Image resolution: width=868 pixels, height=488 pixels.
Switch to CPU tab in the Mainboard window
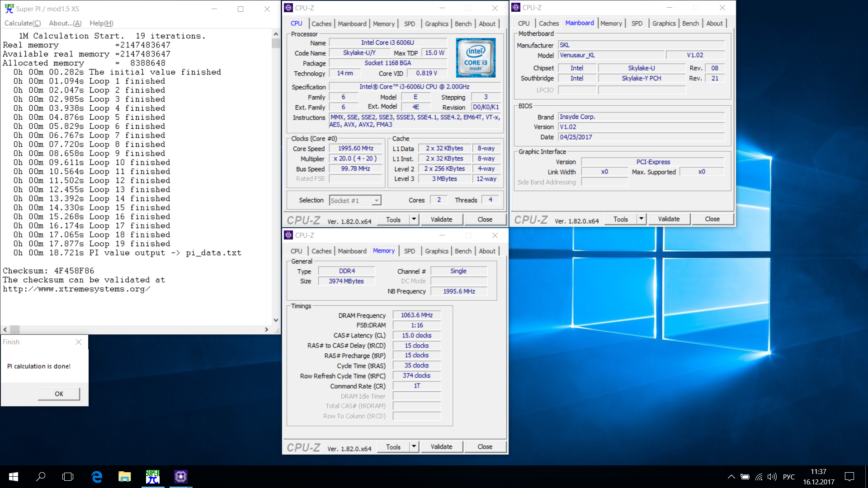pos(524,23)
